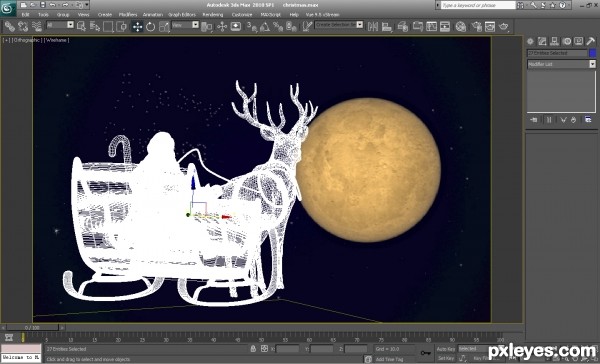Viewport: 600px width, 364px height.
Task: Click the Save File quick access icon
Action: tap(43, 5)
